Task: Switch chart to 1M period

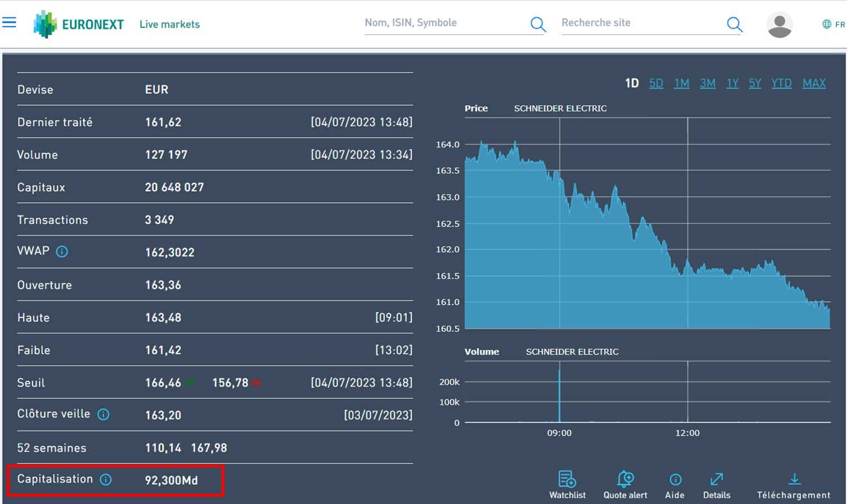Action: tap(682, 83)
